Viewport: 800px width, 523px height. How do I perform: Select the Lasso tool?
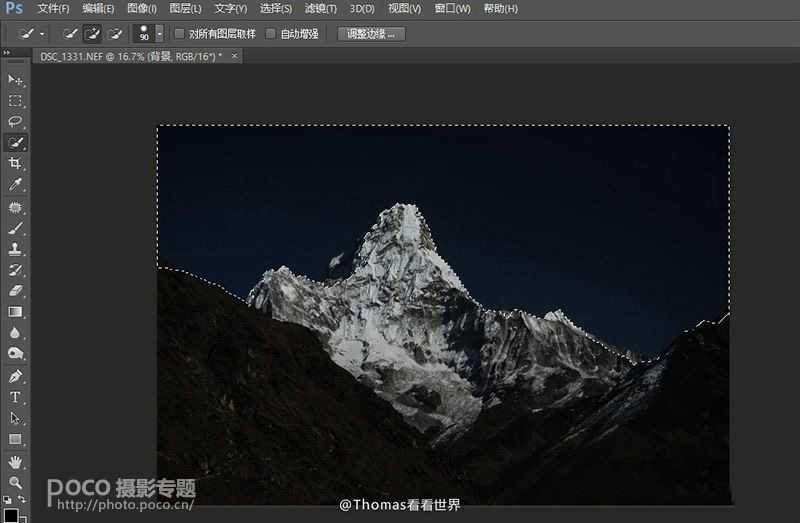click(x=15, y=121)
